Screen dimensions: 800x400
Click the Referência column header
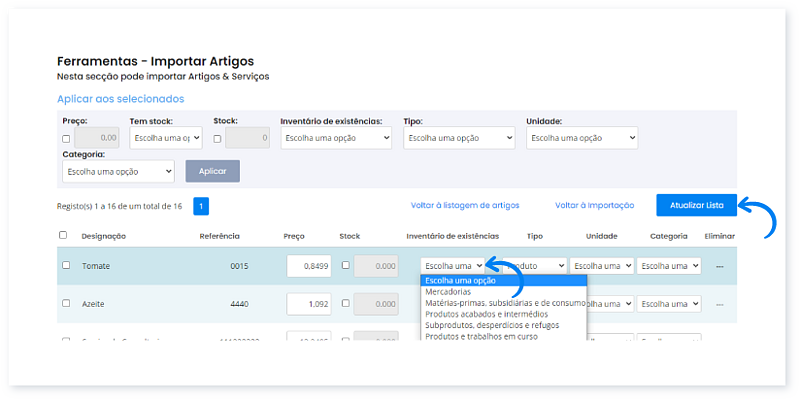(x=219, y=236)
